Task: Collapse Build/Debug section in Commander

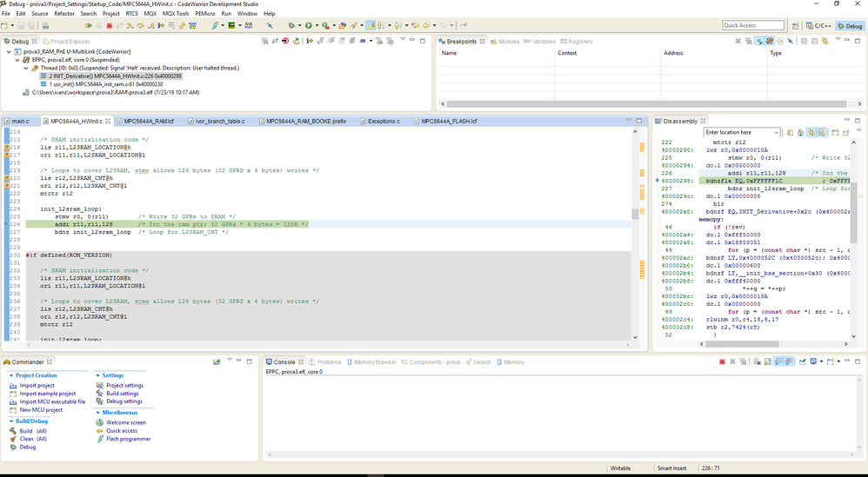Action: (11, 421)
